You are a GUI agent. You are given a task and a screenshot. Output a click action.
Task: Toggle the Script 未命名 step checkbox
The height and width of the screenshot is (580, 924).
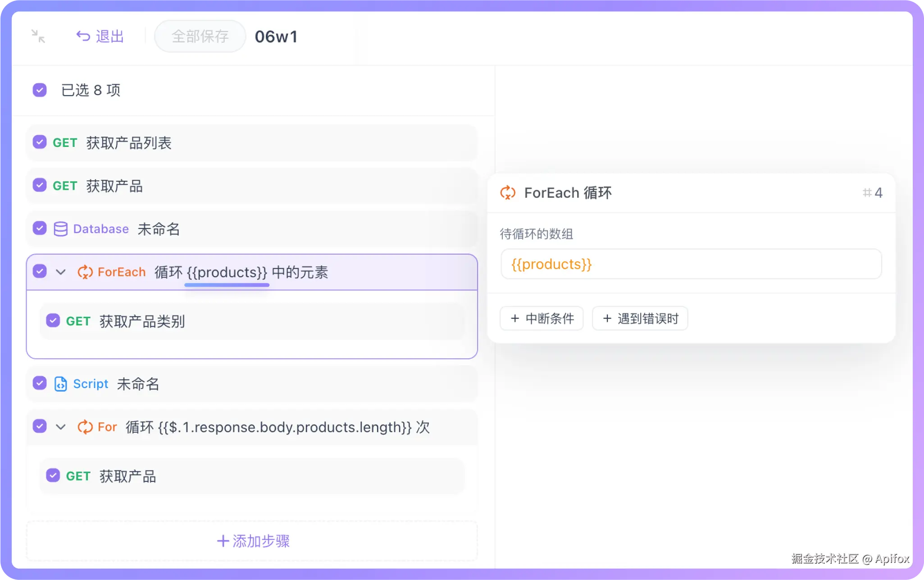tap(40, 384)
